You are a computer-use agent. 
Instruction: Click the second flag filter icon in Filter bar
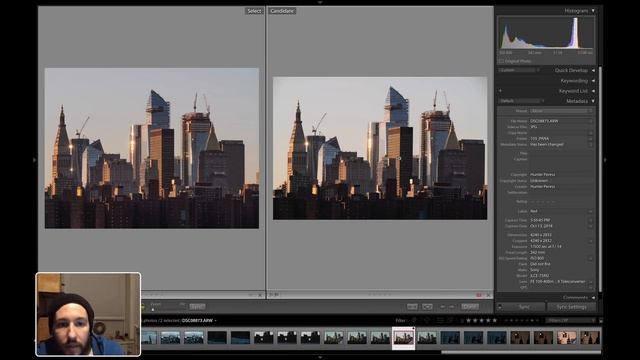click(427, 320)
